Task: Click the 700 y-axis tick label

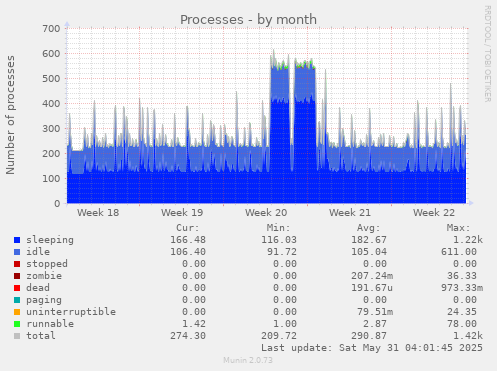Action: pos(51,29)
